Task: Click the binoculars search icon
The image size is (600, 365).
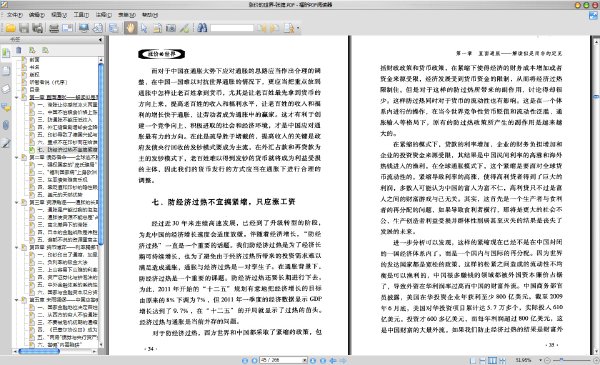Action: (x=202, y=28)
